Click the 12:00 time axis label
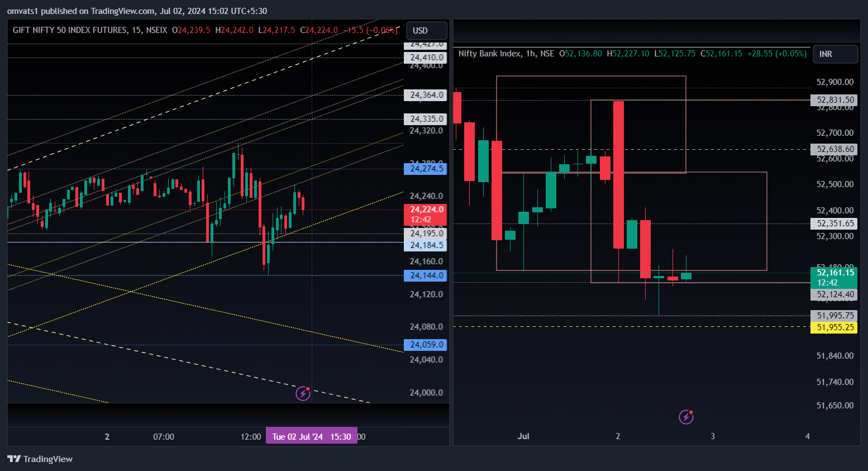Viewport: 868px width, 471px height. (x=251, y=437)
